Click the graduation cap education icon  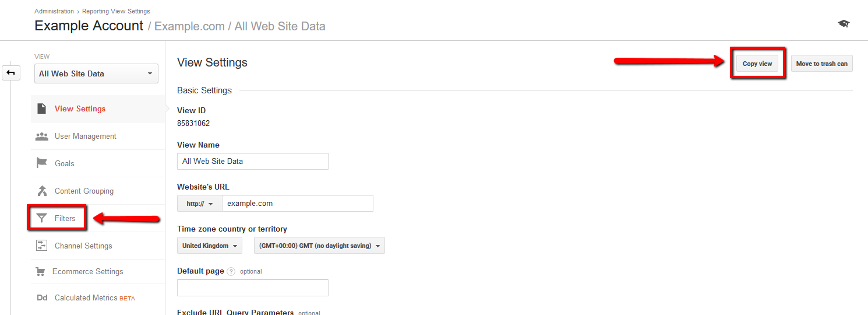point(844,24)
